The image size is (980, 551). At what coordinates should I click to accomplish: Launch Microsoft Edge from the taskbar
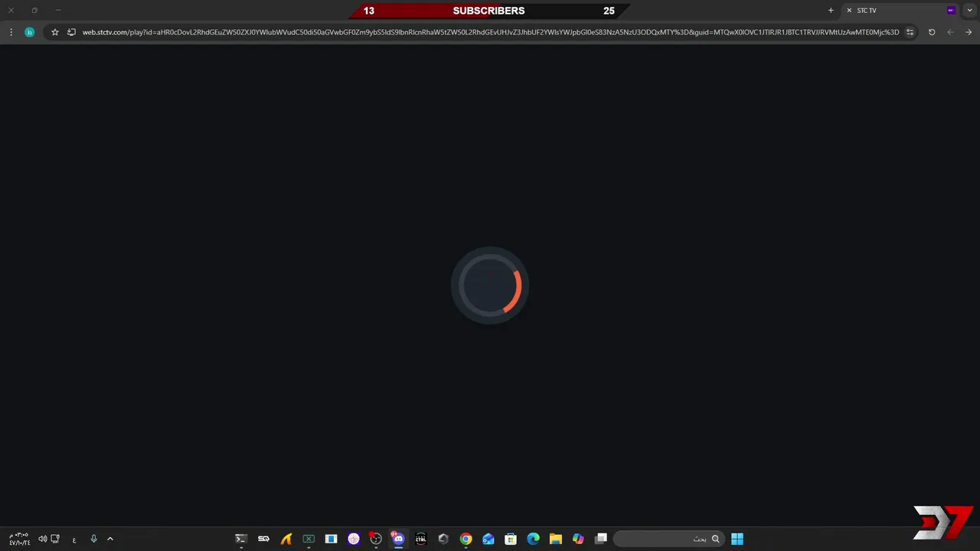[533, 539]
